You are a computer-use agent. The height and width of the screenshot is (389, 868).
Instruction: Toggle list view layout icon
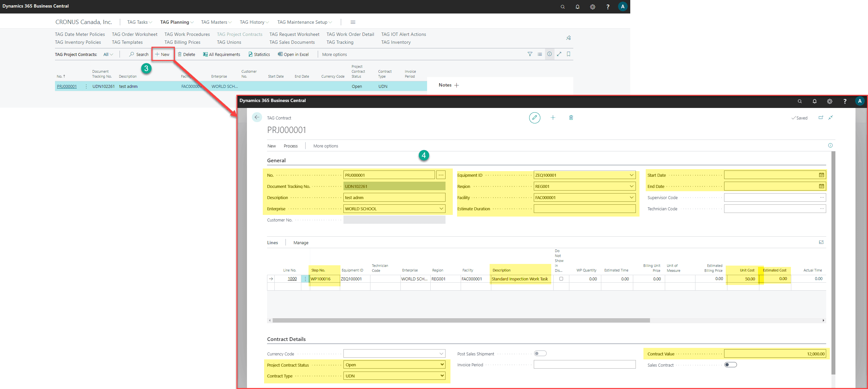click(539, 54)
